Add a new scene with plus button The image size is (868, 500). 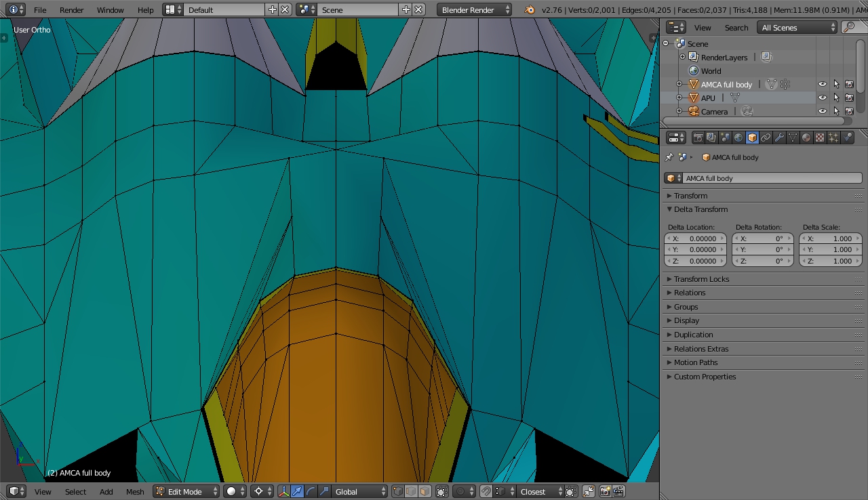pos(406,9)
